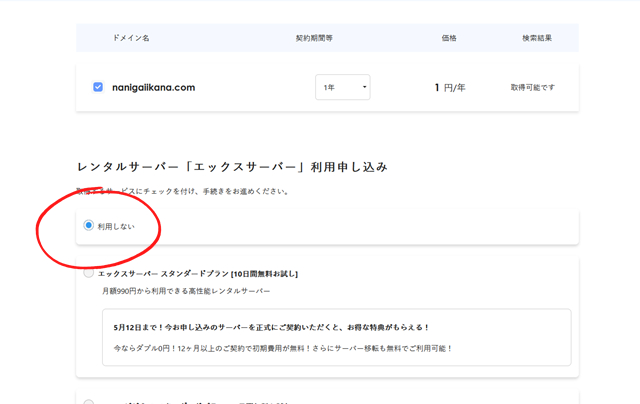Screen dimensions: 640x404
Task: Click the 契約期間等 column header
Action: (314, 38)
